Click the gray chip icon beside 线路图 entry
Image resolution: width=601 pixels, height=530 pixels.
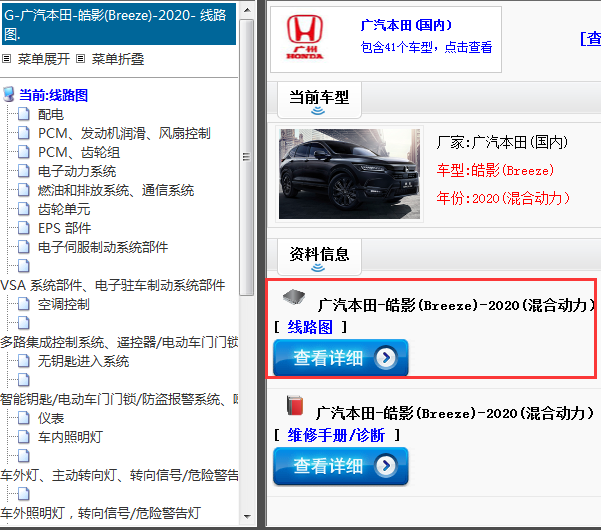pos(294,297)
